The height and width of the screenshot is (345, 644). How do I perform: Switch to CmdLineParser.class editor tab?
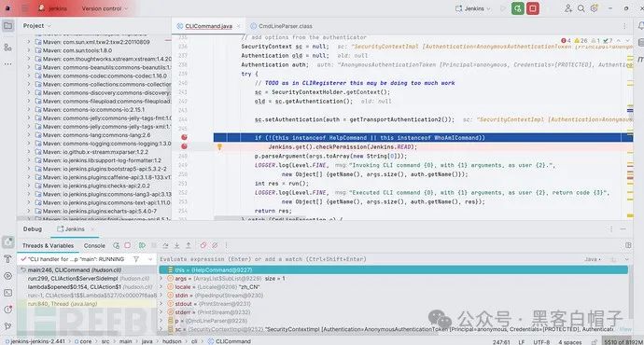pos(281,26)
